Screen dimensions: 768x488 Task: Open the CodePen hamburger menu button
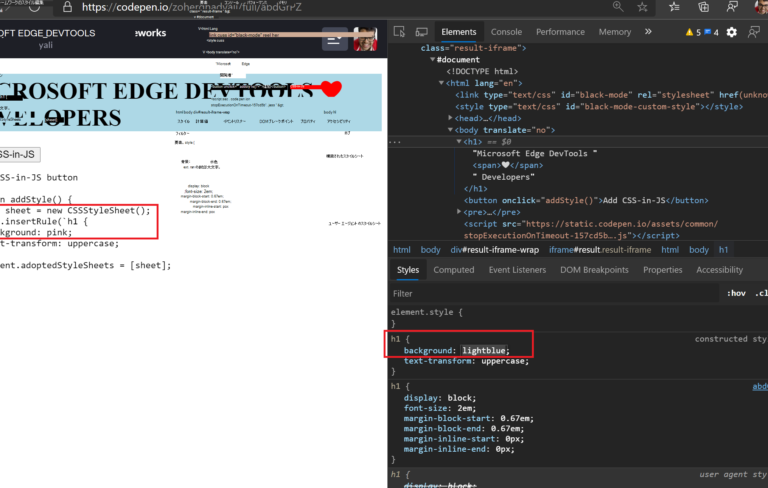pyautogui.click(x=335, y=39)
